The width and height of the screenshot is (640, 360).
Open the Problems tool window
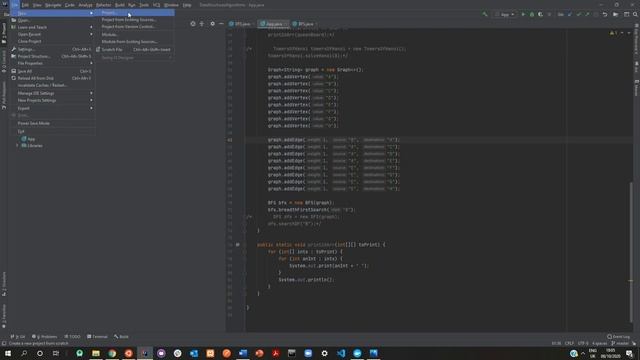pos(44,336)
